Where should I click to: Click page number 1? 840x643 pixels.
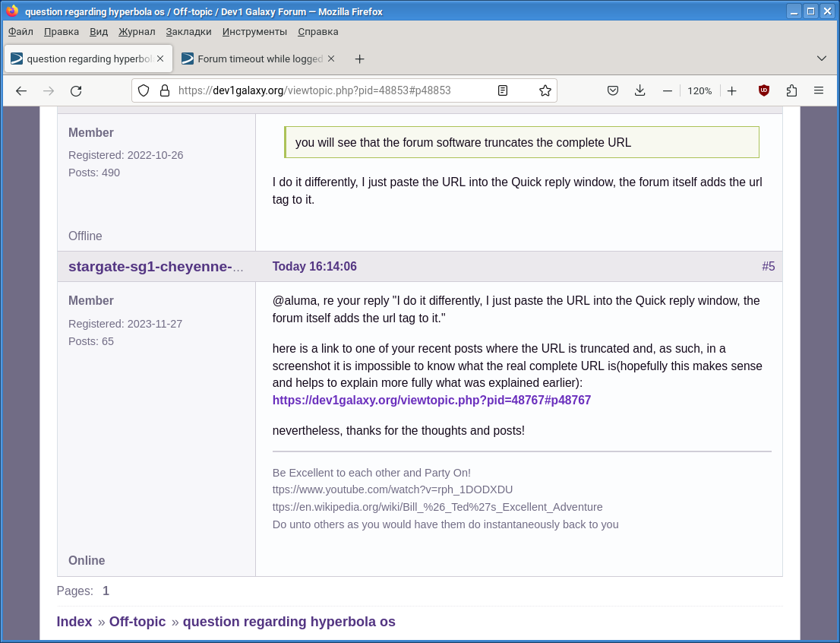pos(106,591)
